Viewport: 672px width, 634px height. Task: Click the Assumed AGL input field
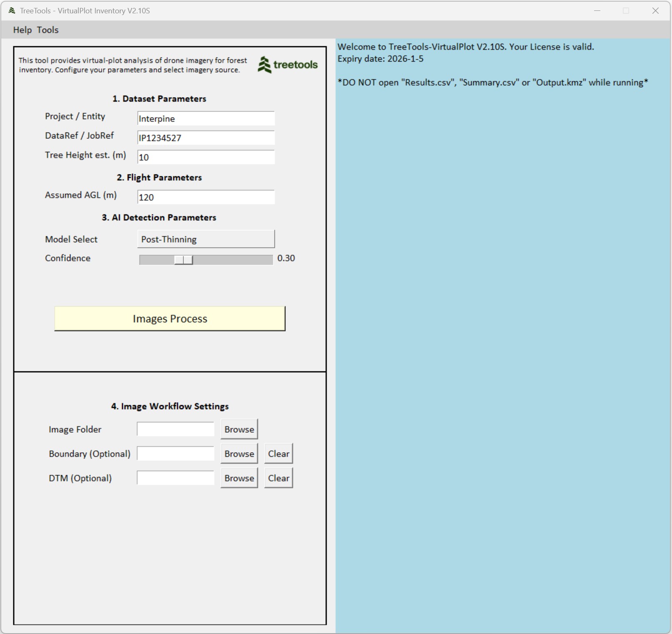[x=206, y=197]
